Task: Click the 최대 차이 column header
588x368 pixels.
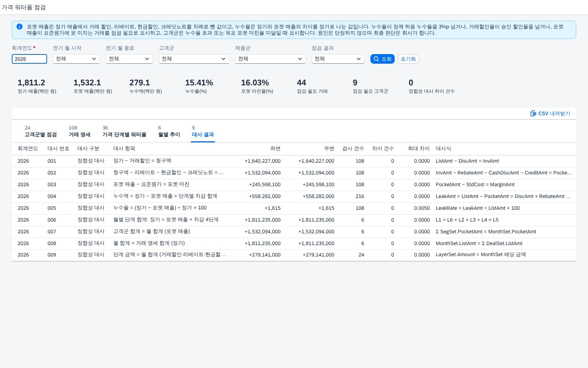Action: click(419, 149)
